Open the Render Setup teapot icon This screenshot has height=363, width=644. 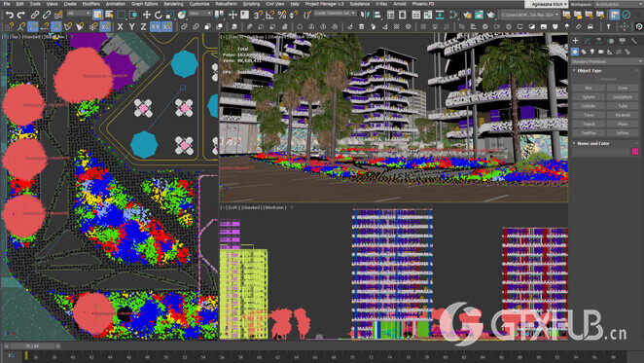tap(467, 15)
